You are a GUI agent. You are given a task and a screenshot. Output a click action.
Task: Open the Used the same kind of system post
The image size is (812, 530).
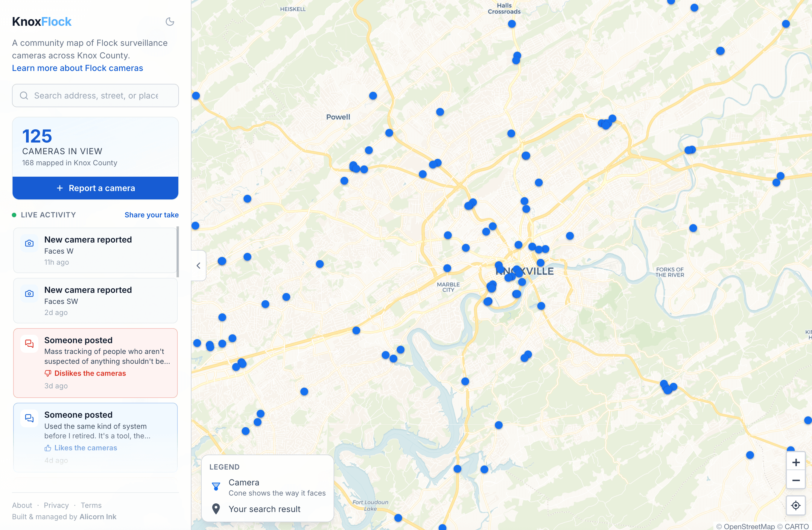tap(95, 437)
